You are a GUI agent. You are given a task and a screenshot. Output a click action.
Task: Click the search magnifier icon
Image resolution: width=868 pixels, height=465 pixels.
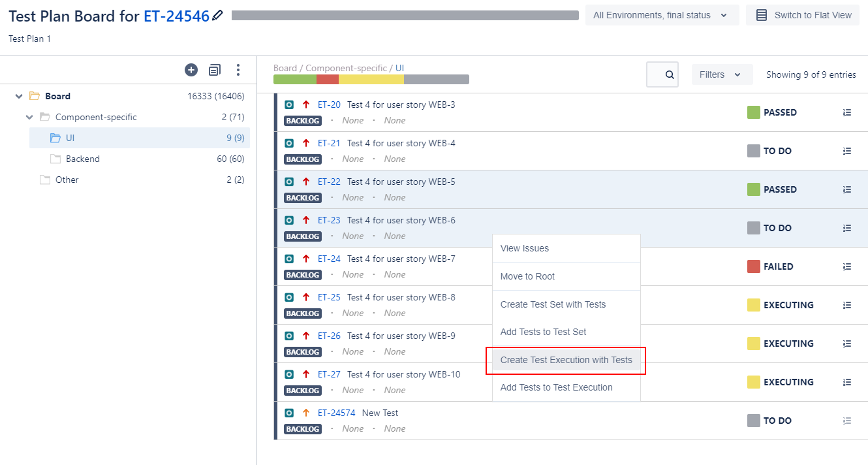(670, 74)
